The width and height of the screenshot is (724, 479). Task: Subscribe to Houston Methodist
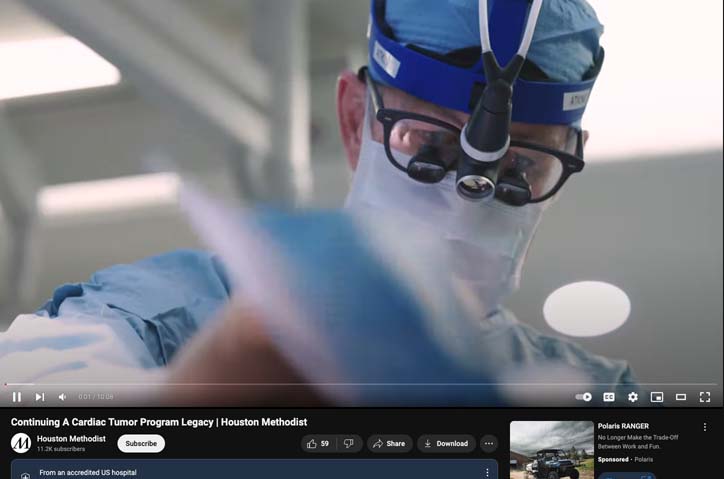(x=141, y=443)
